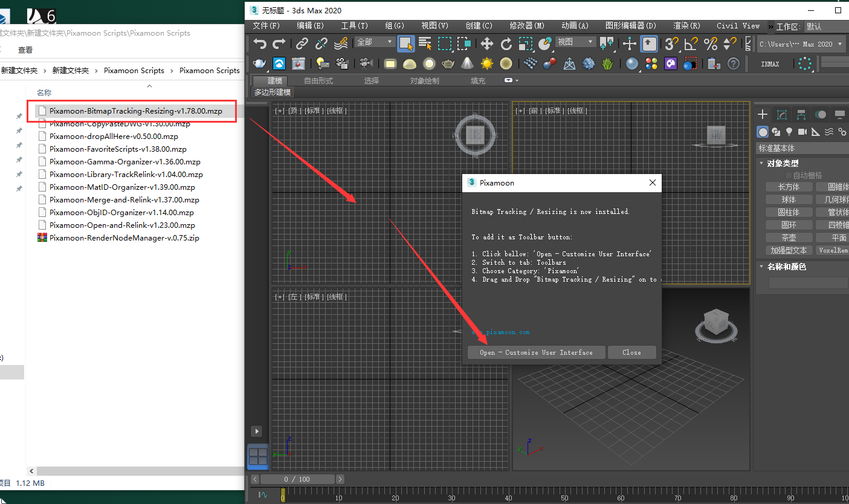Activate the Unlink Selection broken-chain tool

coord(321,44)
